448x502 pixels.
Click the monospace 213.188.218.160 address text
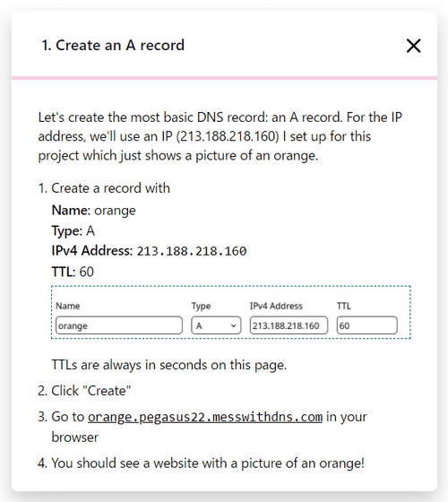tap(192, 251)
